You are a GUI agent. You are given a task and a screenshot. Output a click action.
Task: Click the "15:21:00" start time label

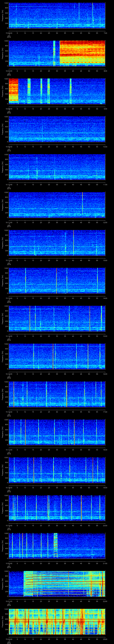point(9,601)
